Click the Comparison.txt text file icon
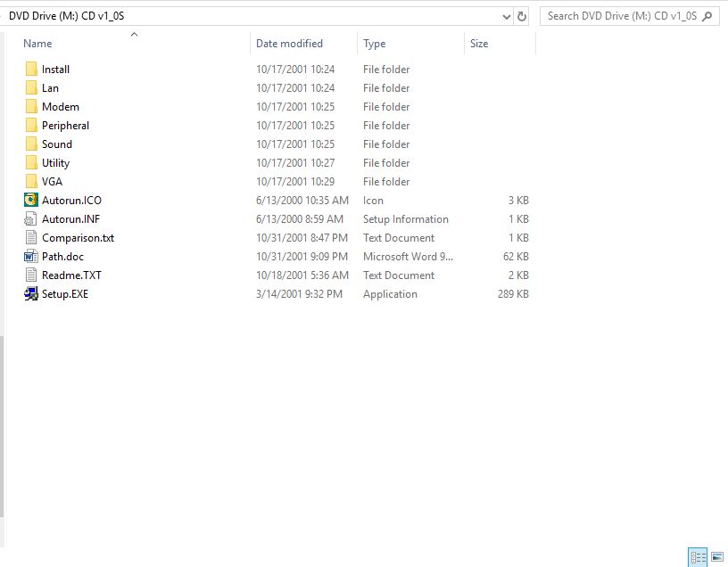The width and height of the screenshot is (728, 567). pos(31,238)
